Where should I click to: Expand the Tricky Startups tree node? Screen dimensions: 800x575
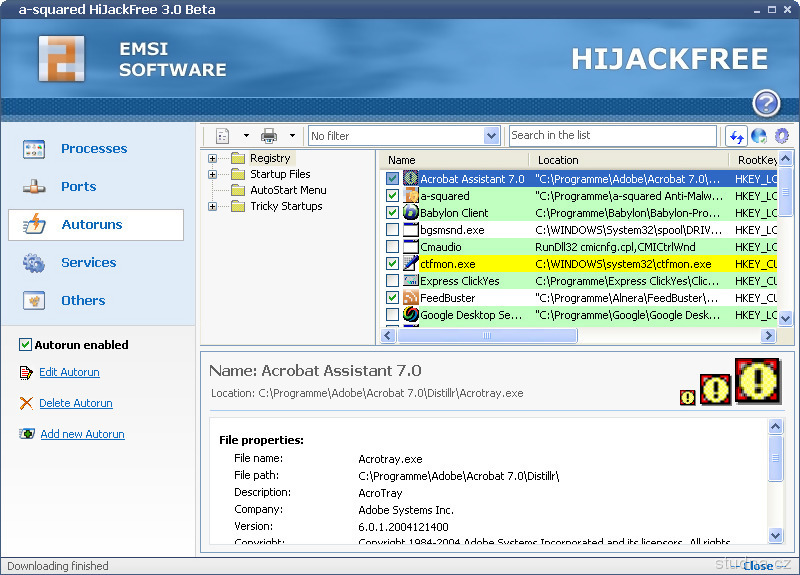point(212,206)
